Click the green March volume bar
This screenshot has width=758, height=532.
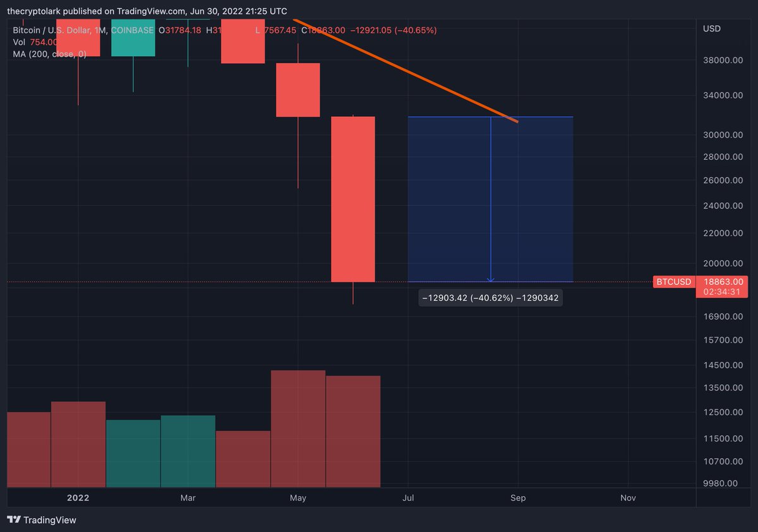[188, 451]
